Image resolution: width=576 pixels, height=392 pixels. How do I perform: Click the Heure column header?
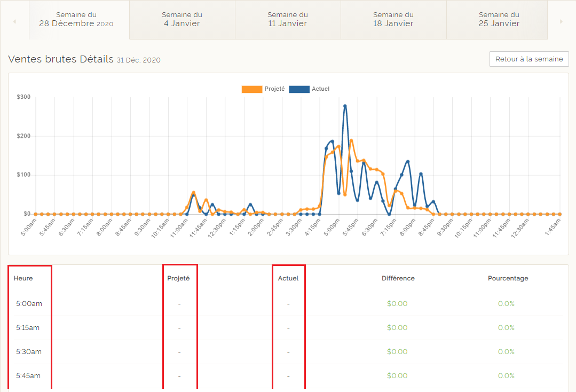click(23, 278)
